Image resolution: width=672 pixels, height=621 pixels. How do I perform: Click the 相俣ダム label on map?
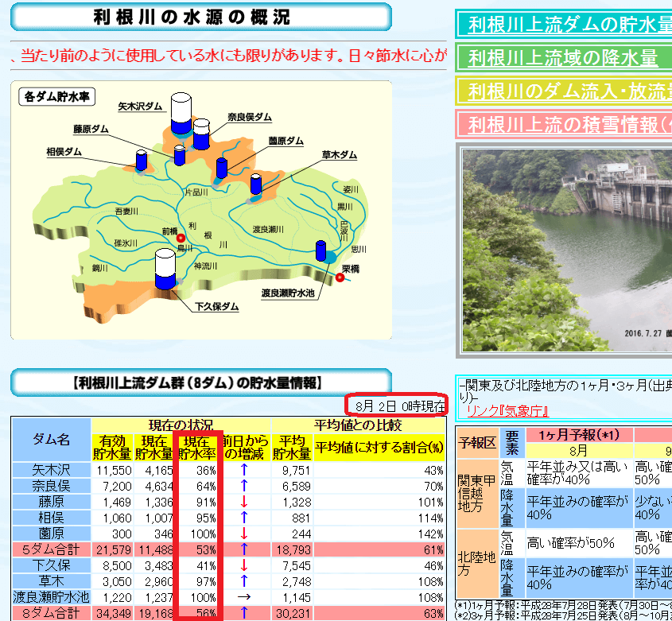tap(64, 152)
